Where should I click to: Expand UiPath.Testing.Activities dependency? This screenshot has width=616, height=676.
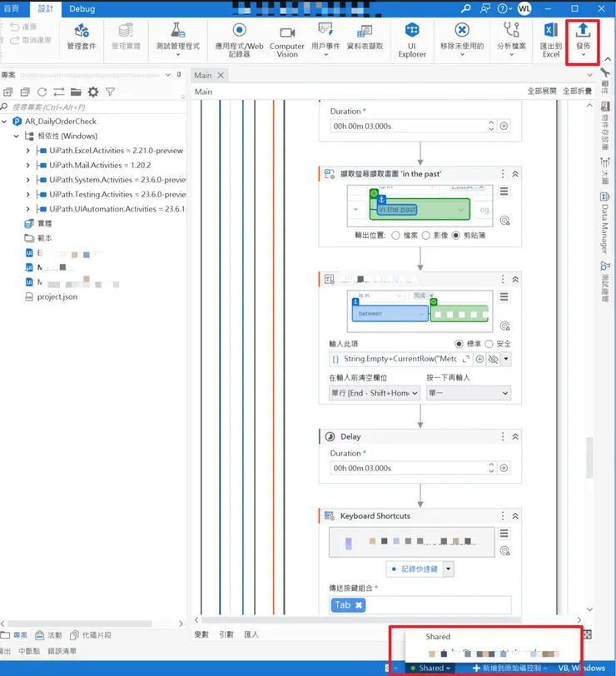click(x=28, y=195)
